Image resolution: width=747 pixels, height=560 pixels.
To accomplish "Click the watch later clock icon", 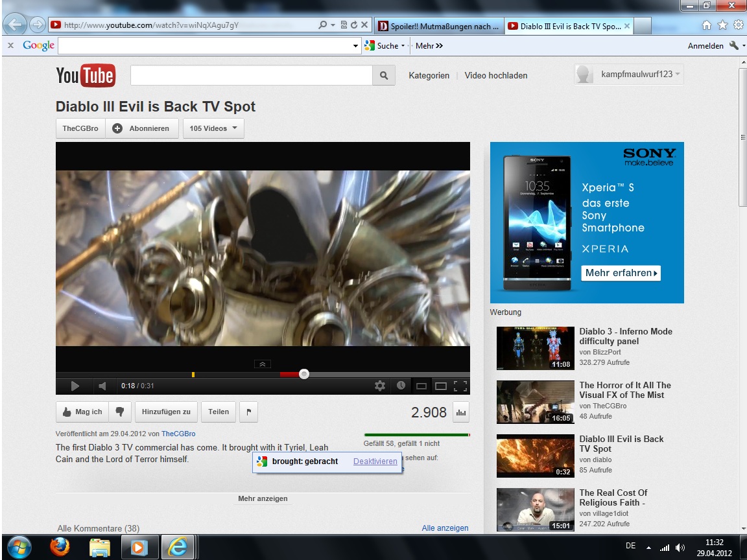I will 401,385.
